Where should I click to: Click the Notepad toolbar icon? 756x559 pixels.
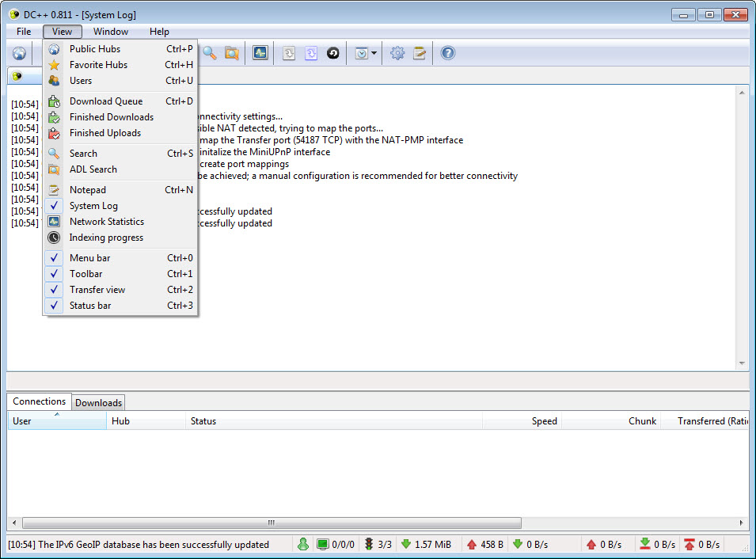tap(420, 53)
